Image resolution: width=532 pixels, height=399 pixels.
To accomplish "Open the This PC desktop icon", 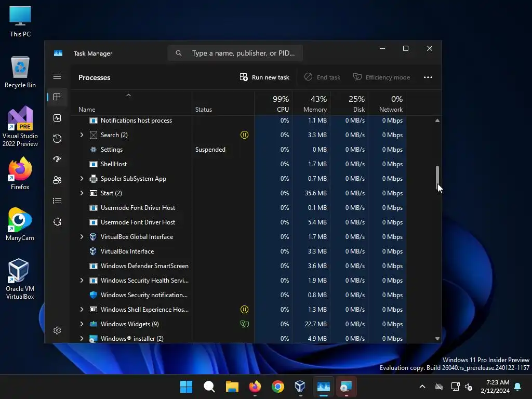I will [20, 22].
